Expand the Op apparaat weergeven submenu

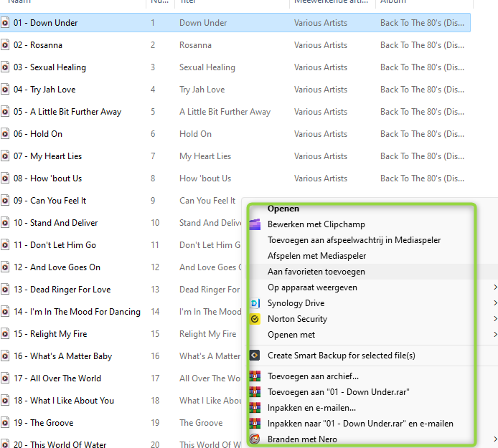coord(495,287)
